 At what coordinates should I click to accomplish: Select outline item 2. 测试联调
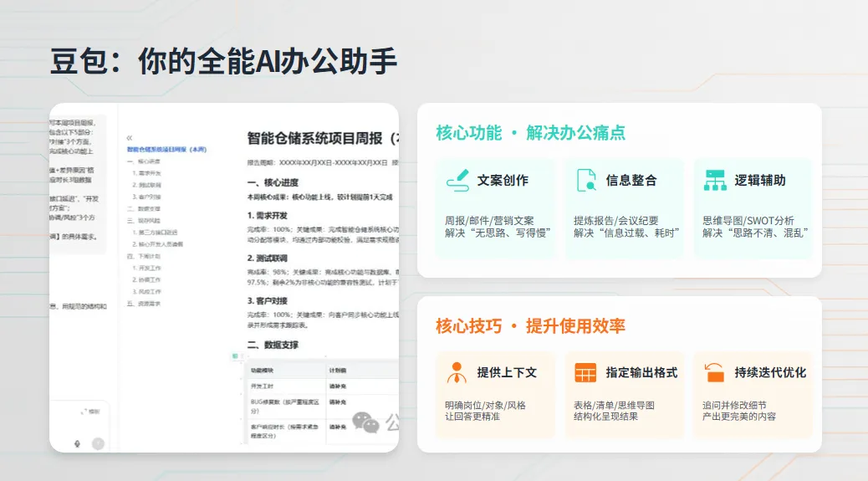(146, 185)
